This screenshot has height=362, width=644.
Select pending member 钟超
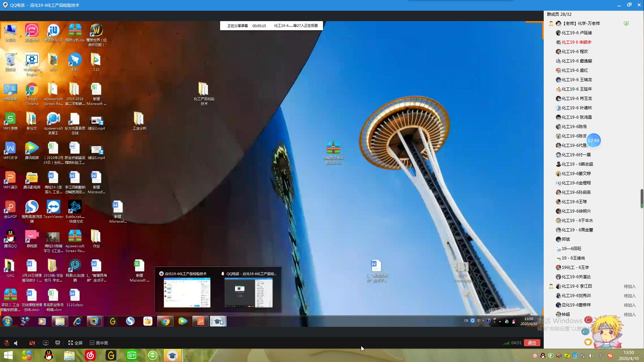pyautogui.click(x=563, y=314)
